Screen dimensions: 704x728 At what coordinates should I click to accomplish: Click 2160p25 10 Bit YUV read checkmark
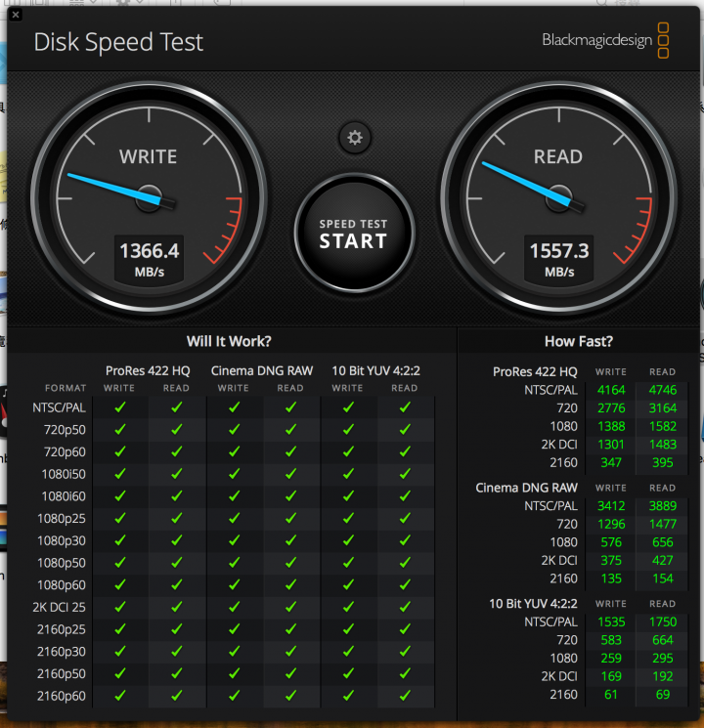pyautogui.click(x=405, y=629)
